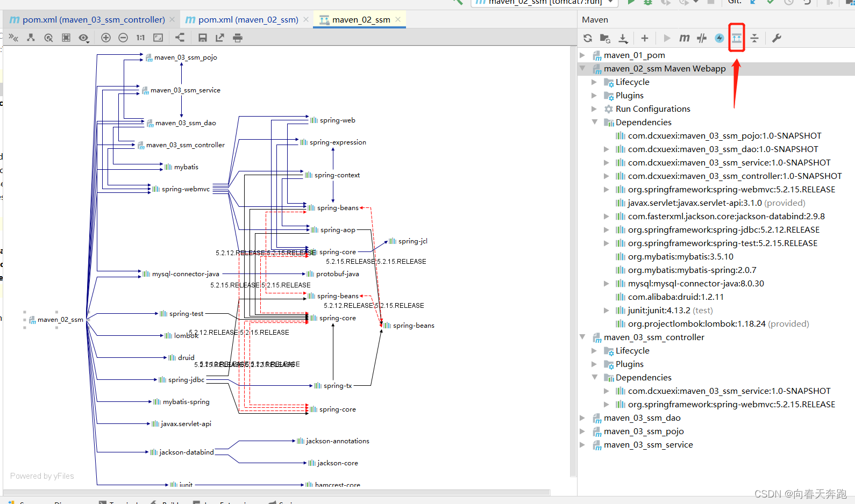Select org.mybatis:mybatis:3.5.10 dependency

[x=680, y=257]
